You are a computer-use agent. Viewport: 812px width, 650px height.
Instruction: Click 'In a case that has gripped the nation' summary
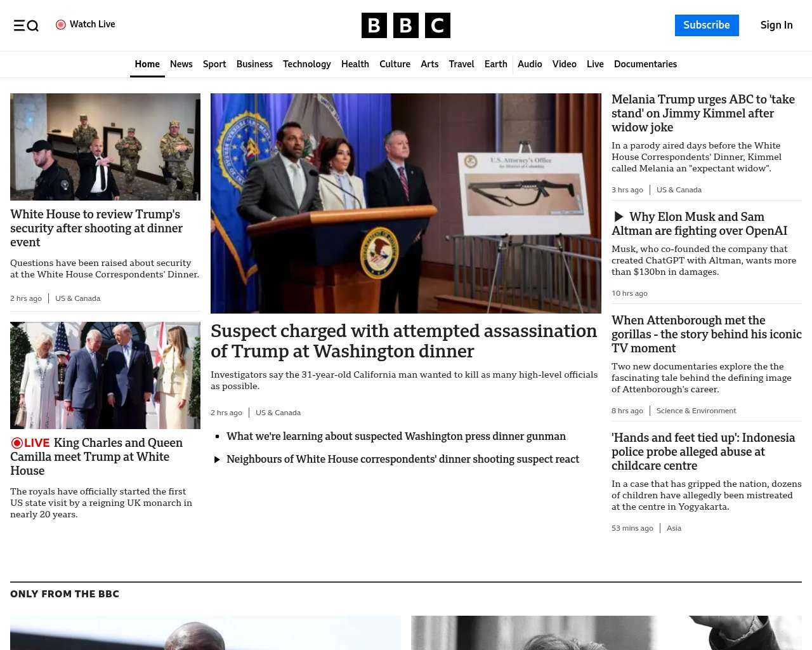[707, 495]
